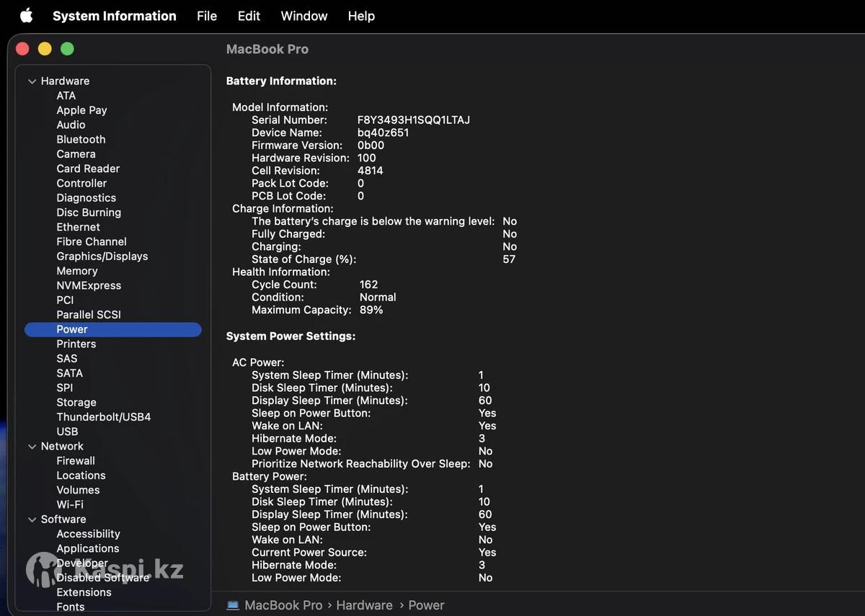Screen dimensions: 865x616
Task: Click the battery serial number value
Action: 414,120
